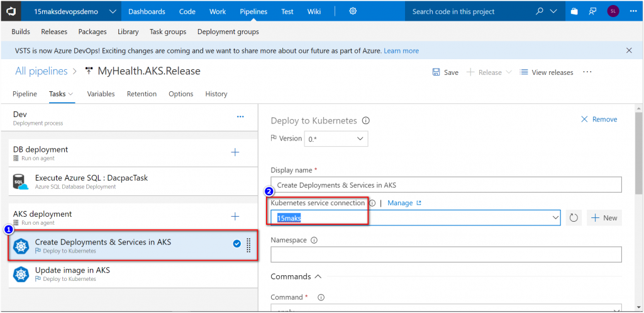The height and width of the screenshot is (313, 644).
Task: Create a New service connection
Action: coord(604,218)
